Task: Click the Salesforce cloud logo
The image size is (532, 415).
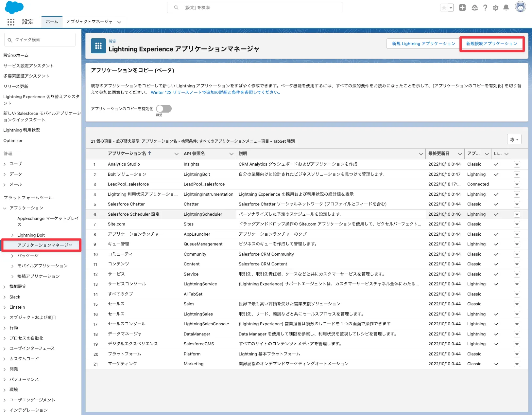Action: pyautogui.click(x=14, y=8)
